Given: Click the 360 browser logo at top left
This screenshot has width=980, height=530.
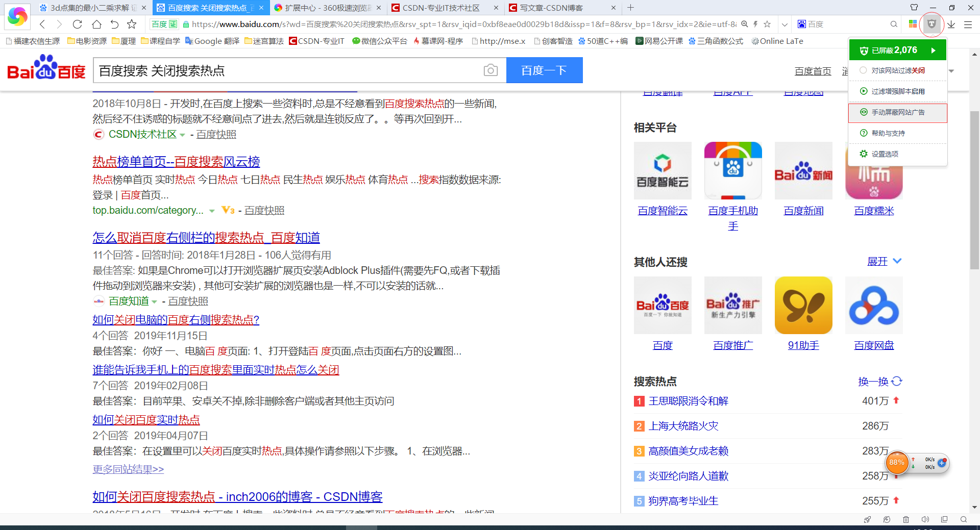Looking at the screenshot, I should click(17, 16).
